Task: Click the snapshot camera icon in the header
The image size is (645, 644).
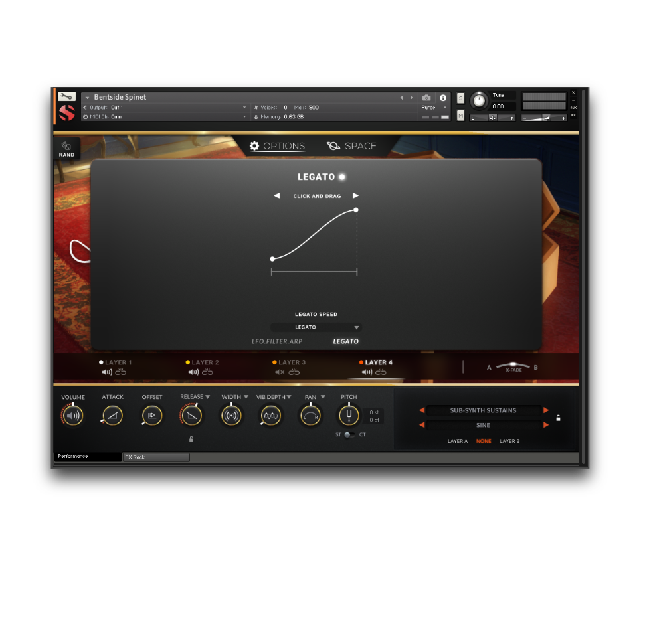Action: pyautogui.click(x=426, y=97)
